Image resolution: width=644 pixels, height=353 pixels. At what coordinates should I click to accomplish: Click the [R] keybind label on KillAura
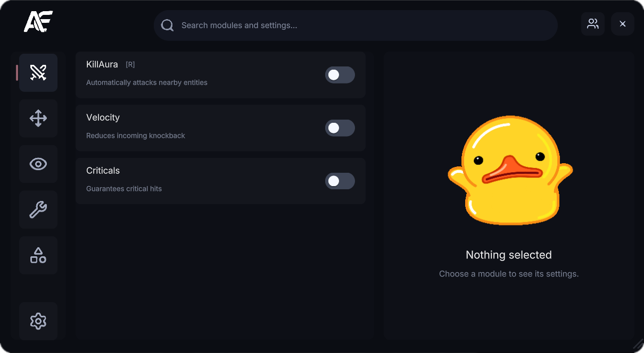coord(130,64)
